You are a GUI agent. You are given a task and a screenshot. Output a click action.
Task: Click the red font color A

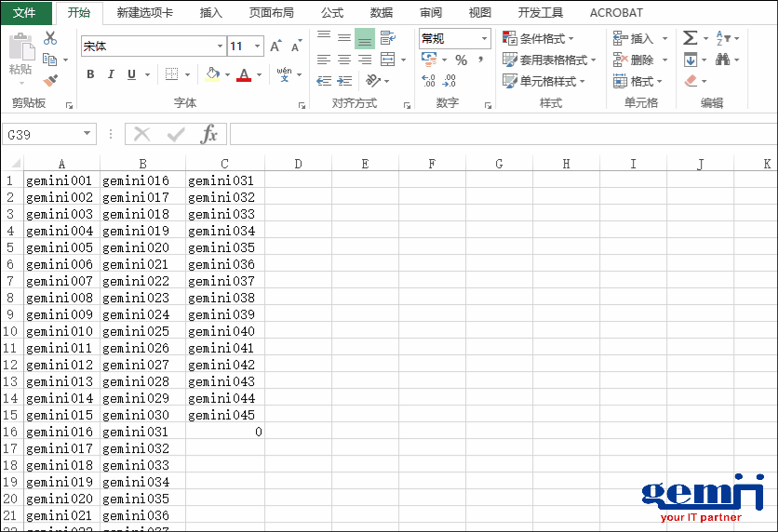click(x=244, y=74)
